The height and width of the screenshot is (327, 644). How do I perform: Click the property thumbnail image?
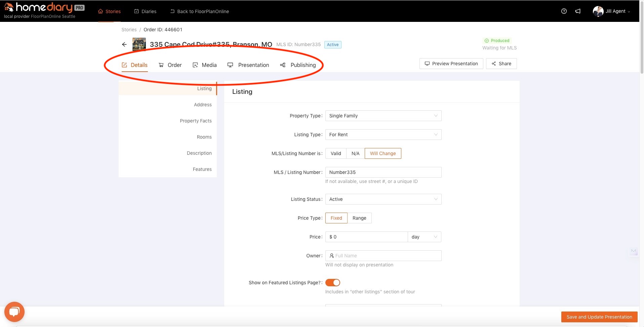pyautogui.click(x=139, y=44)
